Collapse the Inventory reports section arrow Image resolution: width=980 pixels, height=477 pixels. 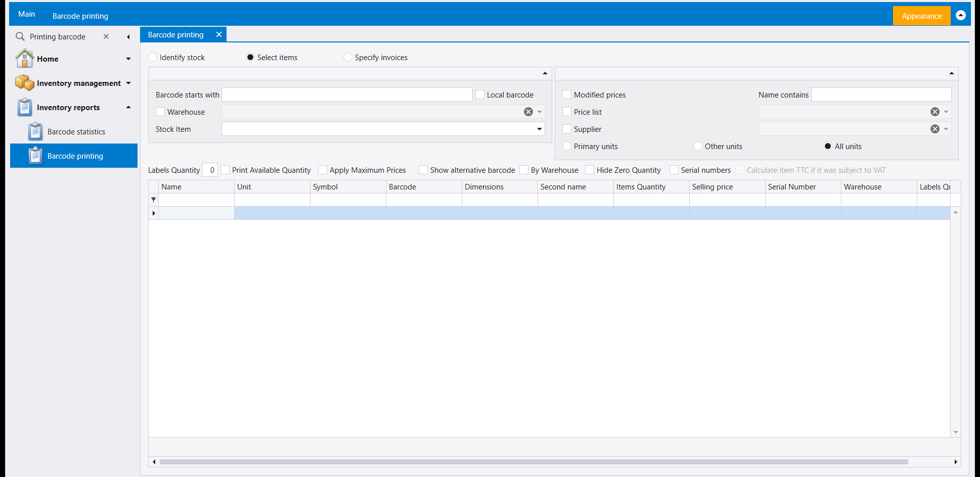point(128,107)
